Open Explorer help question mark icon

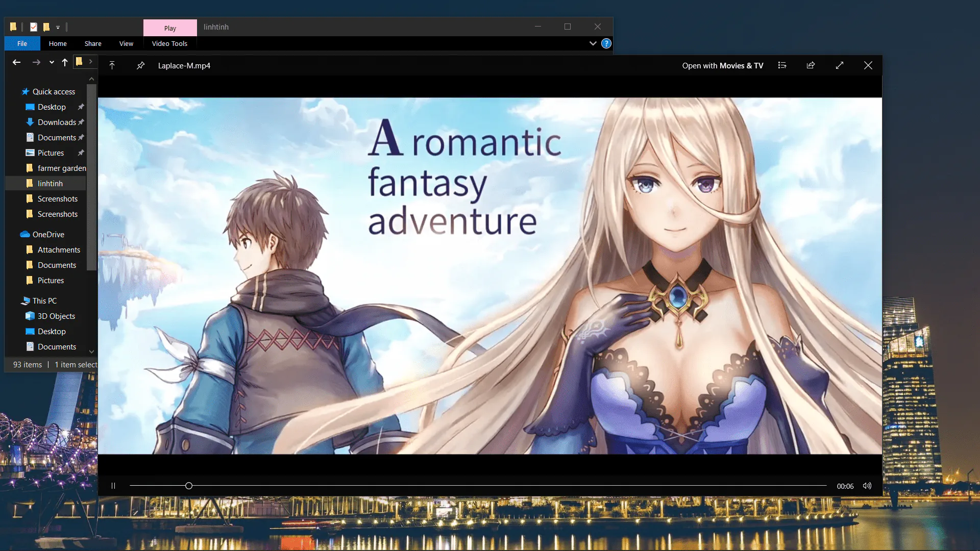[x=606, y=43]
